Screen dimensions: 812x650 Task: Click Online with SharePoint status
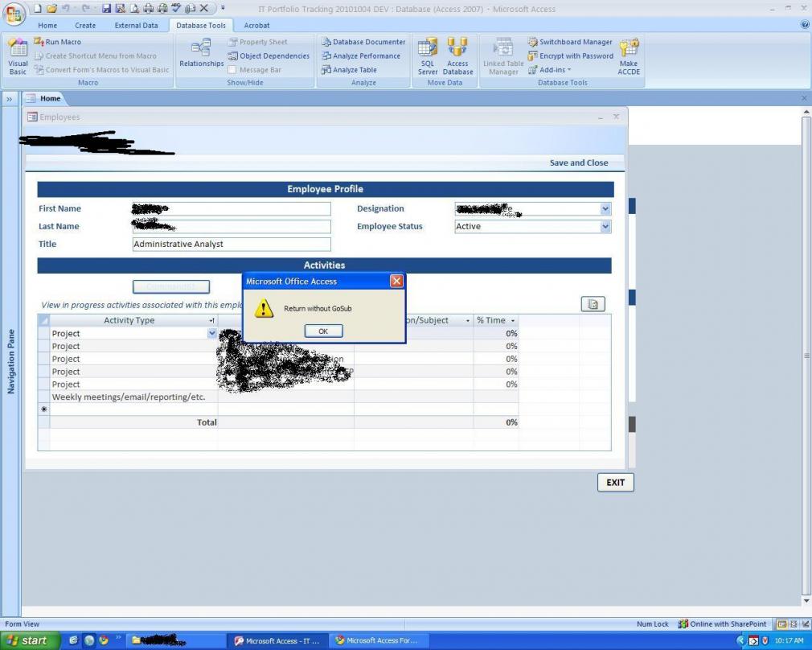coord(723,624)
